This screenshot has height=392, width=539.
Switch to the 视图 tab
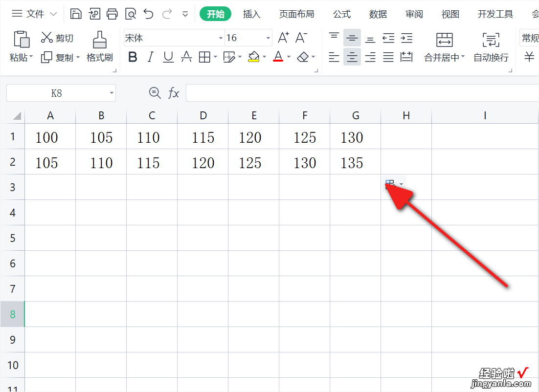click(450, 14)
